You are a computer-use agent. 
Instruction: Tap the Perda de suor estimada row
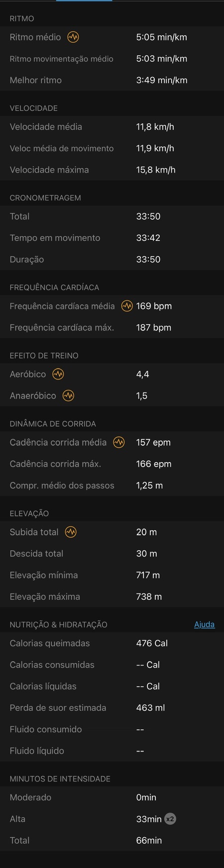[112, 708]
